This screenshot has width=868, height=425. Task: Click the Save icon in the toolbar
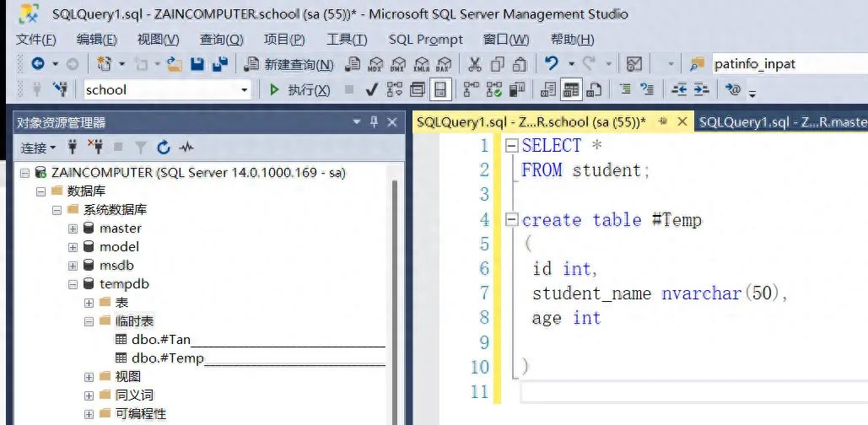[x=197, y=64]
